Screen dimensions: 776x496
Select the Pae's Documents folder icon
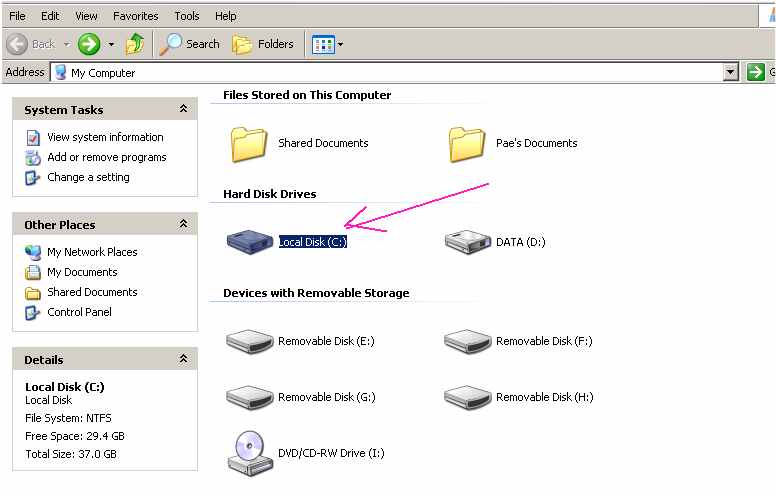(x=467, y=144)
